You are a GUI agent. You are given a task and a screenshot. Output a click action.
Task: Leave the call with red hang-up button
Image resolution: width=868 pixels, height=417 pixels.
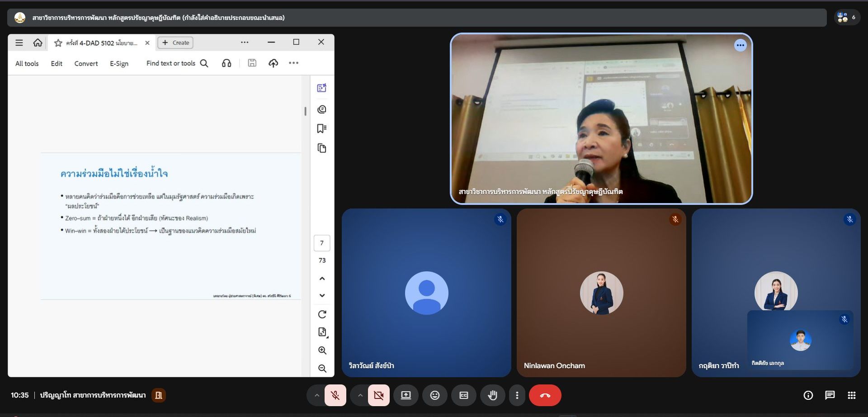[x=545, y=395]
